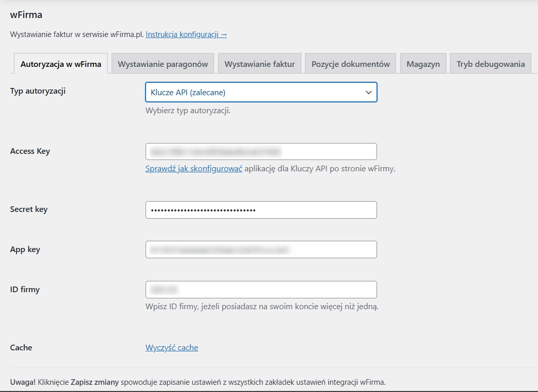
Task: Click the ID firmy input field
Action: [x=261, y=290]
